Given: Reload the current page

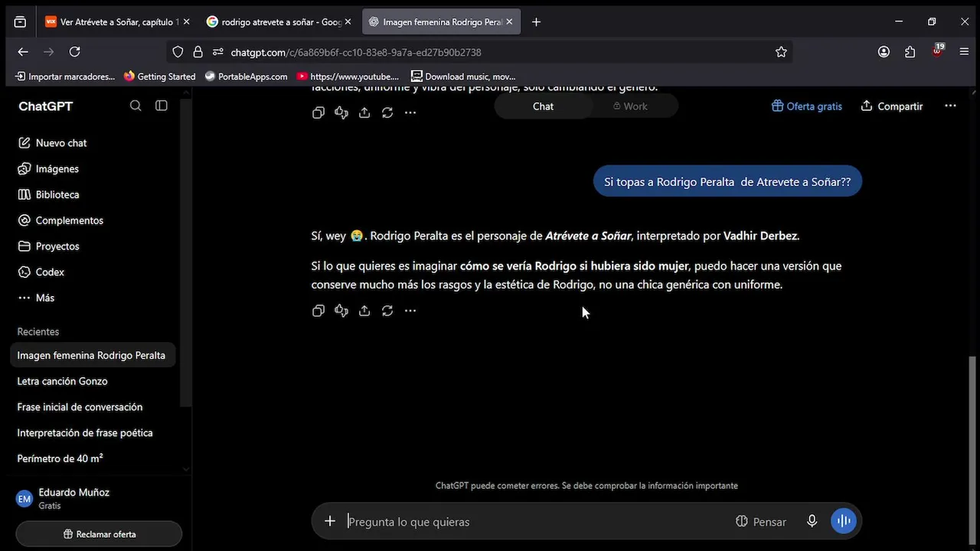Looking at the screenshot, I should coord(74,52).
